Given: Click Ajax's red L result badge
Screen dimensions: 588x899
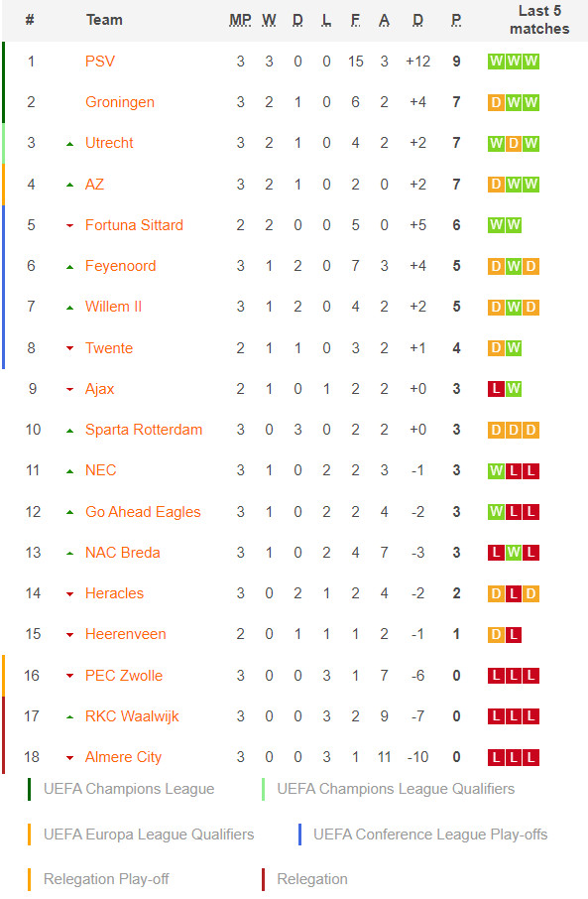Looking at the screenshot, I should 496,389.
